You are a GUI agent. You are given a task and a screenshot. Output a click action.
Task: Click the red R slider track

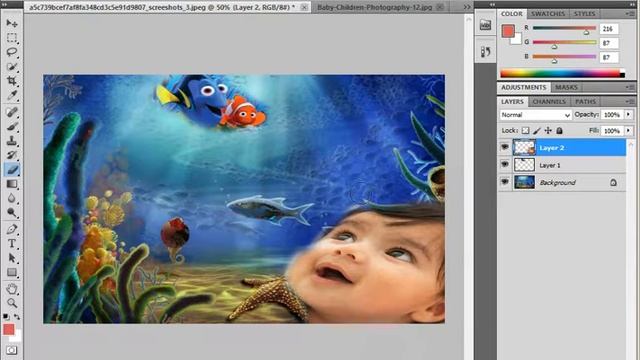click(x=564, y=28)
